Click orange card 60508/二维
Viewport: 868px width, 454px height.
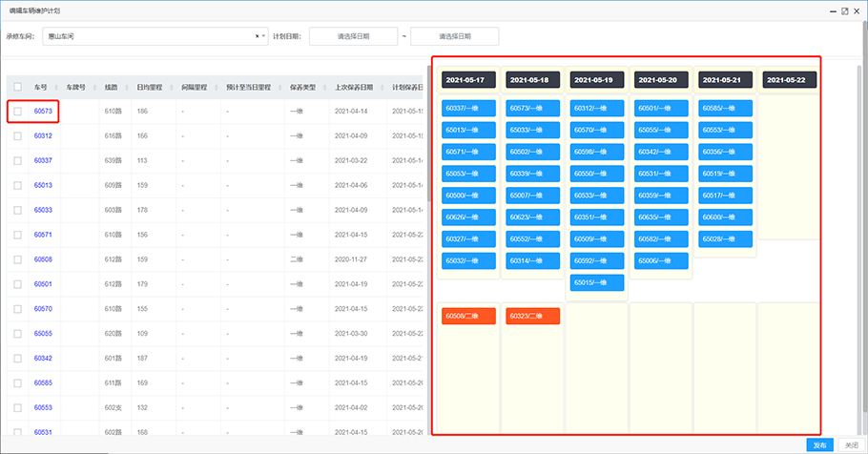(x=467, y=316)
